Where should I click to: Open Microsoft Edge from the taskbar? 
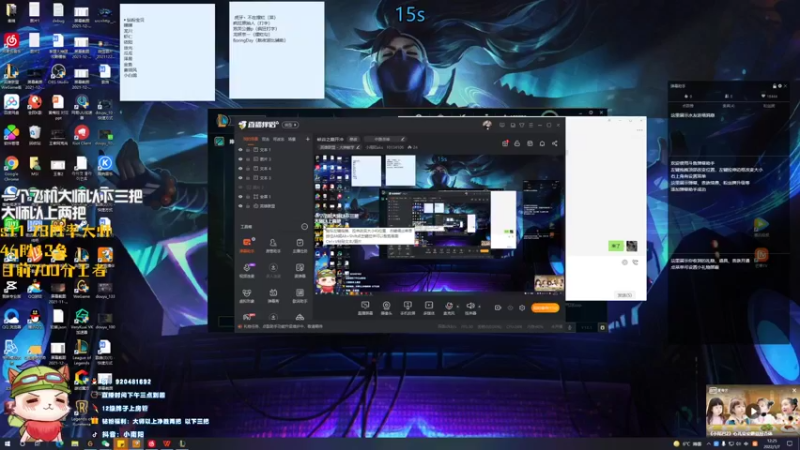point(59,444)
